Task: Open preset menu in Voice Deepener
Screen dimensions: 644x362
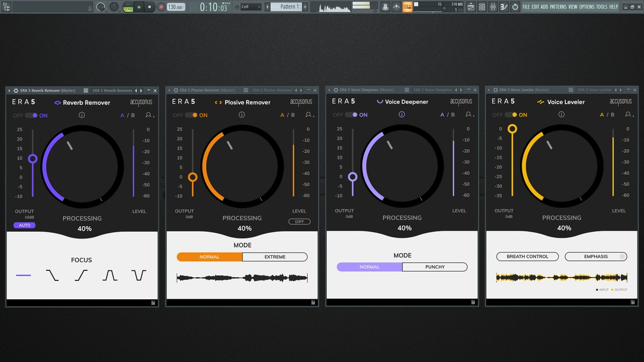Action: point(469,115)
